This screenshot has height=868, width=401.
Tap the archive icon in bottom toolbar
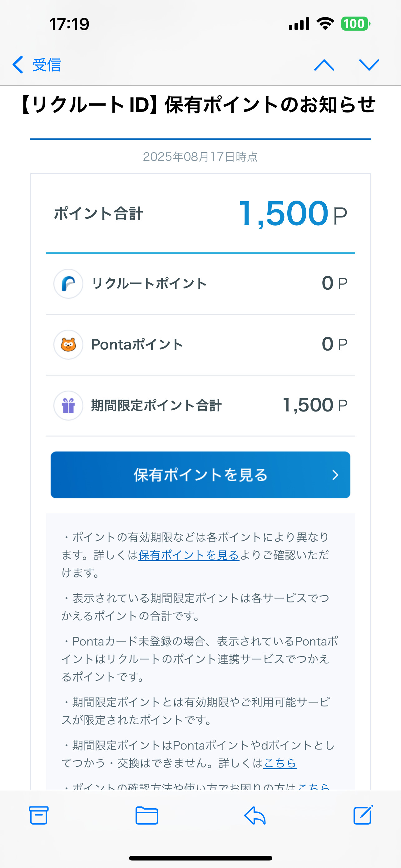coord(38,815)
